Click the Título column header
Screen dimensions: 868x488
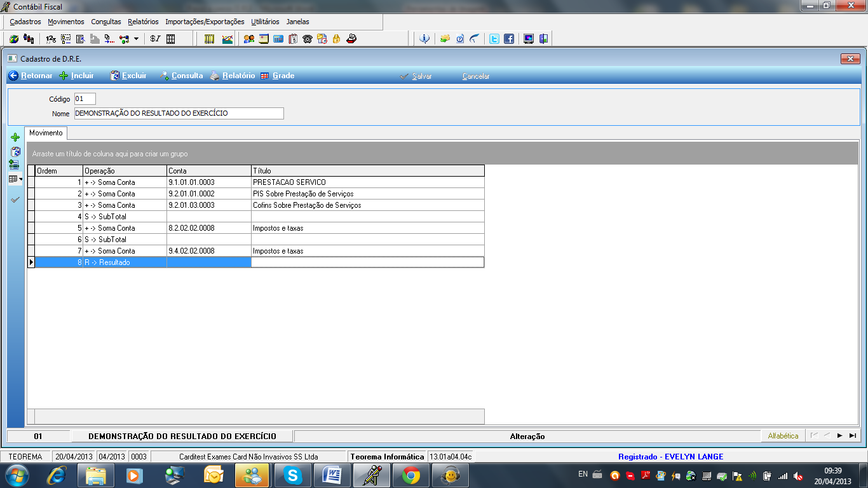[x=368, y=171]
